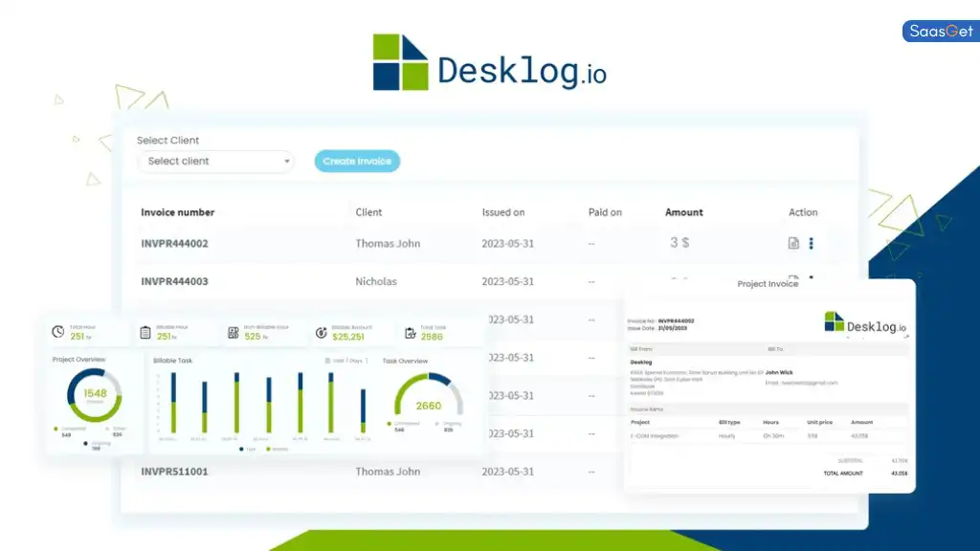Viewport: 980px width, 551px height.
Task: Click the Billable Hour clipboard icon
Action: 145,332
